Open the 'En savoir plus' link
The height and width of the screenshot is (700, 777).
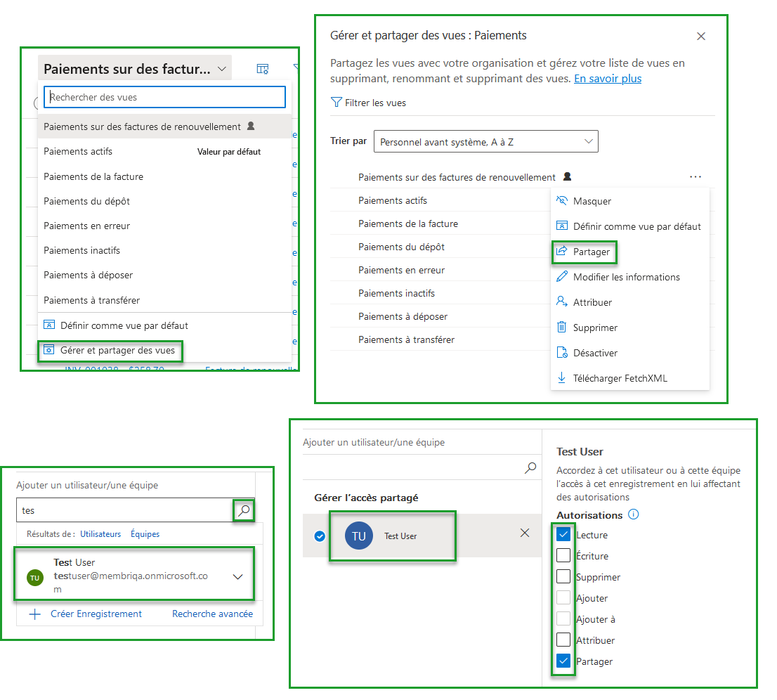[607, 79]
